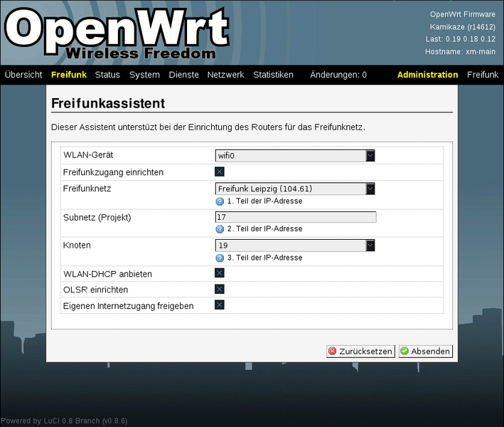Switch to Freifunk mode at far right

click(x=483, y=75)
